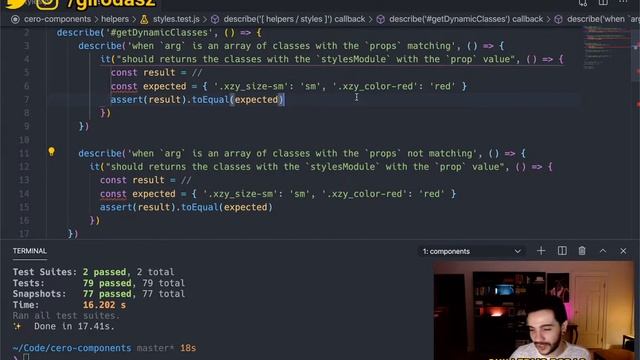Click 'const expected' on line 14
The height and width of the screenshot is (360, 640).
(138, 194)
